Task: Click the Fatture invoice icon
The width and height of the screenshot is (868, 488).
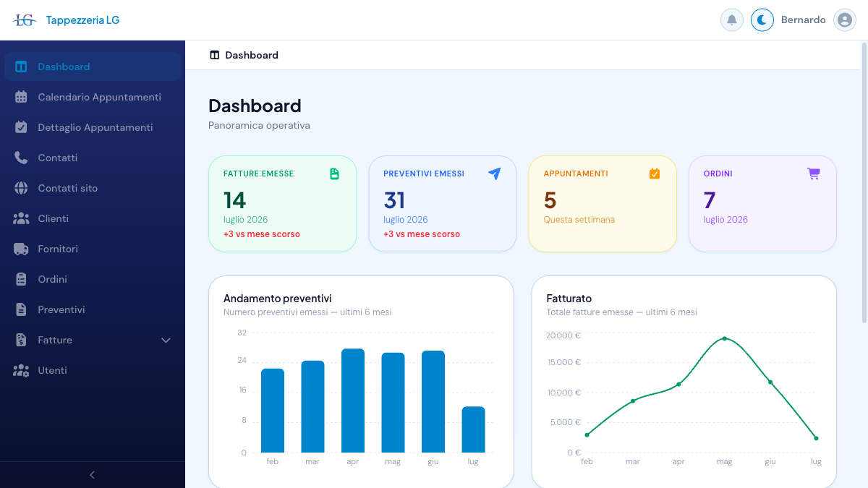Action: pyautogui.click(x=21, y=340)
